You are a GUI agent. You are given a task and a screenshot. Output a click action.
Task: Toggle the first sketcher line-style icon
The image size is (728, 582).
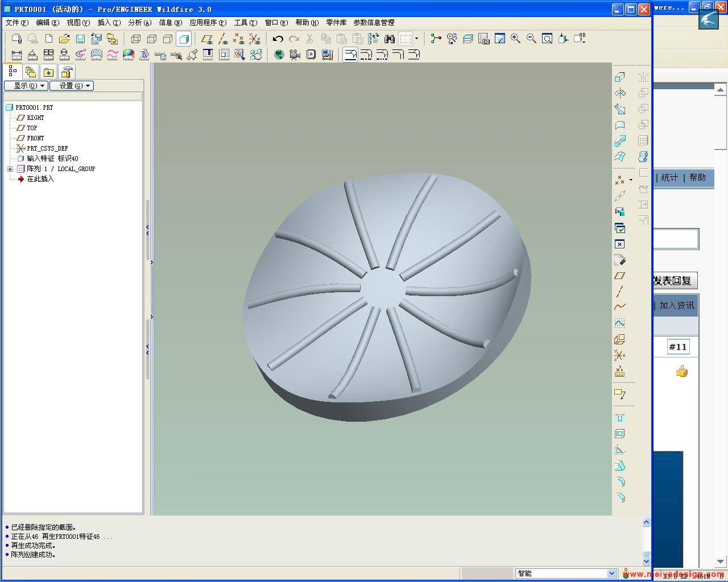coord(350,55)
